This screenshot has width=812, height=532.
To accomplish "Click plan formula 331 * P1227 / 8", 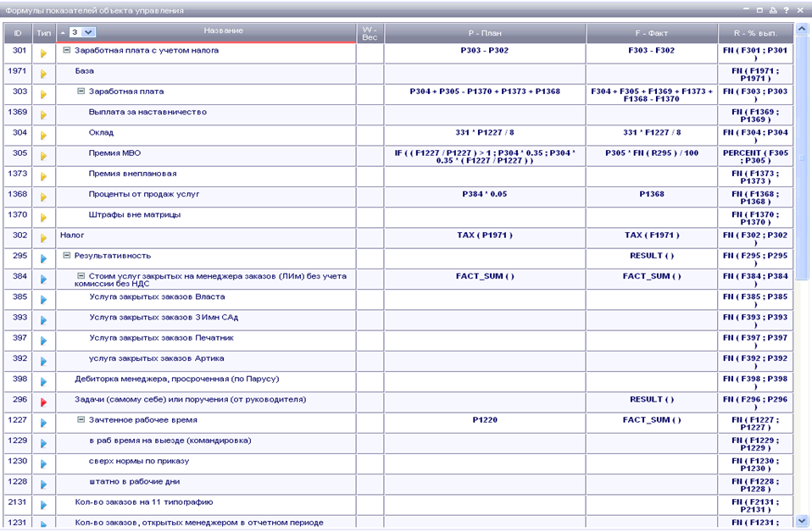I will tap(485, 132).
